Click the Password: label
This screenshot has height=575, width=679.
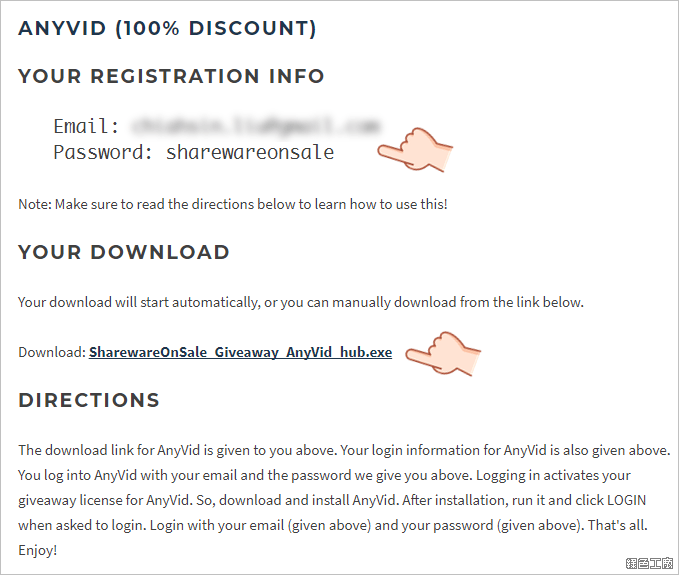tap(103, 152)
